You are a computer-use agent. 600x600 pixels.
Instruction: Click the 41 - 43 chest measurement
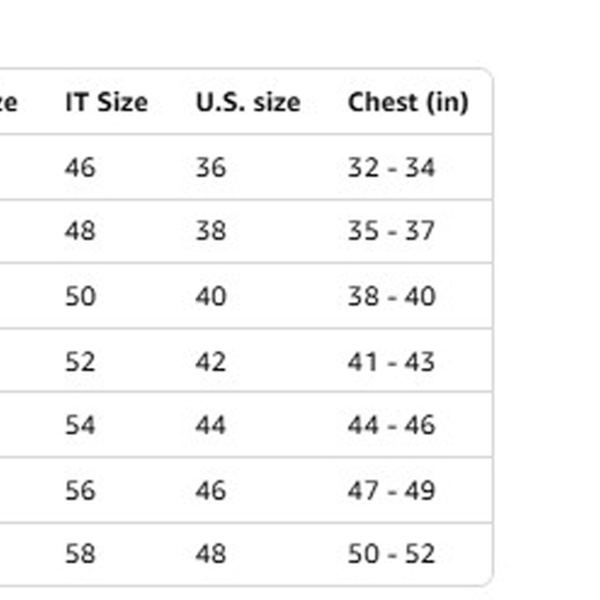tap(391, 361)
